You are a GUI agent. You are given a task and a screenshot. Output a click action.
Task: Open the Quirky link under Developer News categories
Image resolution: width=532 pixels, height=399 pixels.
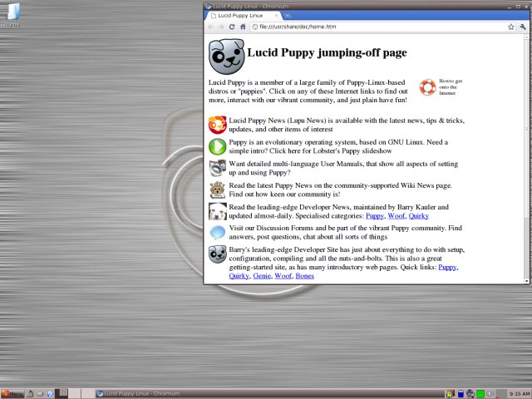[419, 216]
